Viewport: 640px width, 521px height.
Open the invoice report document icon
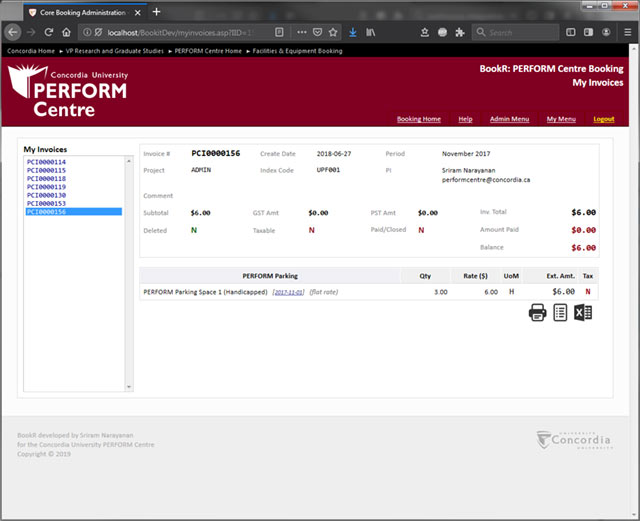(561, 313)
